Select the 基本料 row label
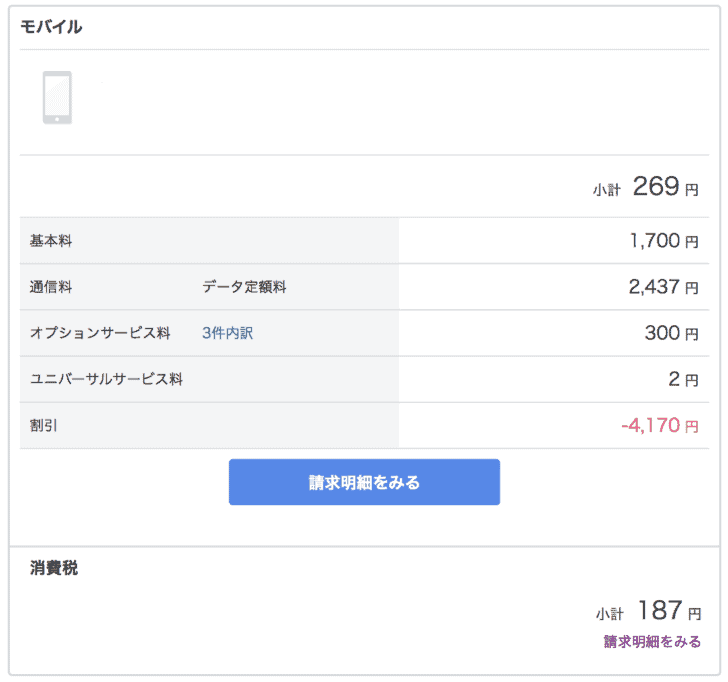The image size is (728, 682). tap(51, 240)
